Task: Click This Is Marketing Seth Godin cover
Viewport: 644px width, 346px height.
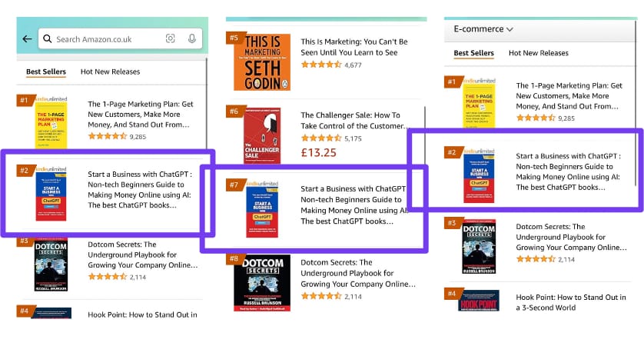Action: 261,62
